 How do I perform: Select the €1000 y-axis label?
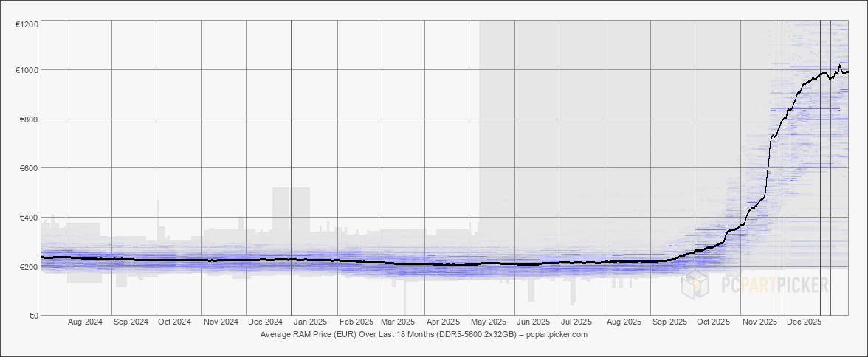pyautogui.click(x=27, y=70)
